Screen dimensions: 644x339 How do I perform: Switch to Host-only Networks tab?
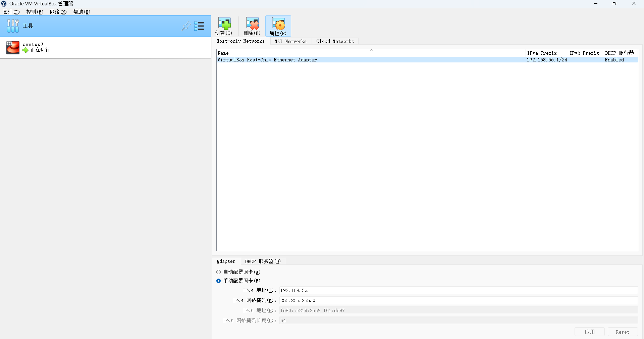coord(240,41)
